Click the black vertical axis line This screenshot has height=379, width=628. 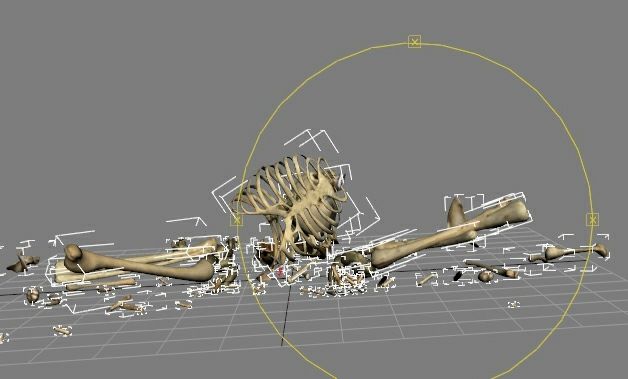286,312
